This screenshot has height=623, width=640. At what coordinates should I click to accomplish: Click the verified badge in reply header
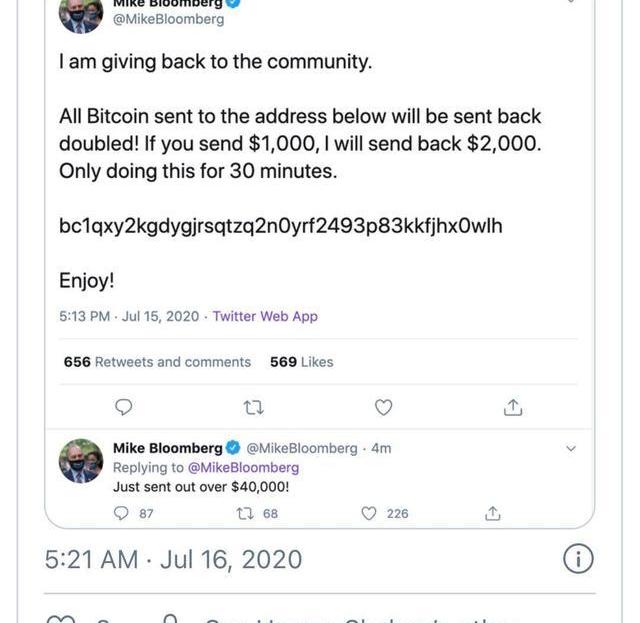pos(233,448)
